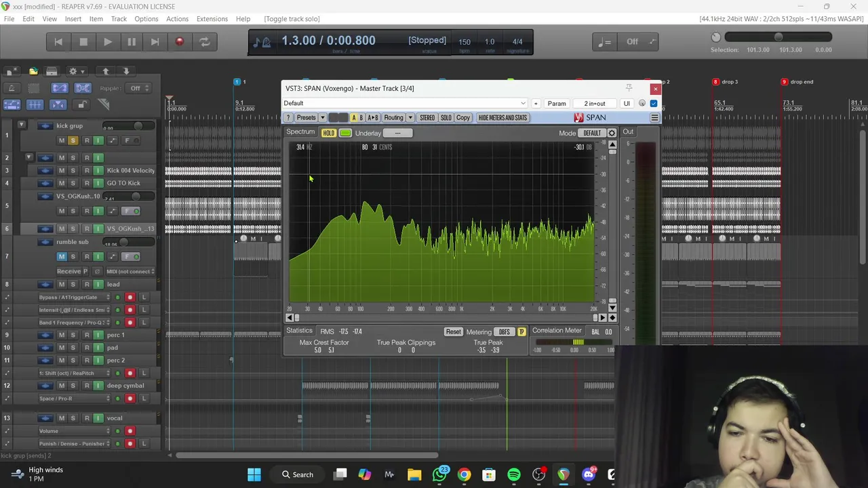Image resolution: width=868 pixels, height=488 pixels.
Task: Open Spotify from the Windows taskbar
Action: (514, 475)
